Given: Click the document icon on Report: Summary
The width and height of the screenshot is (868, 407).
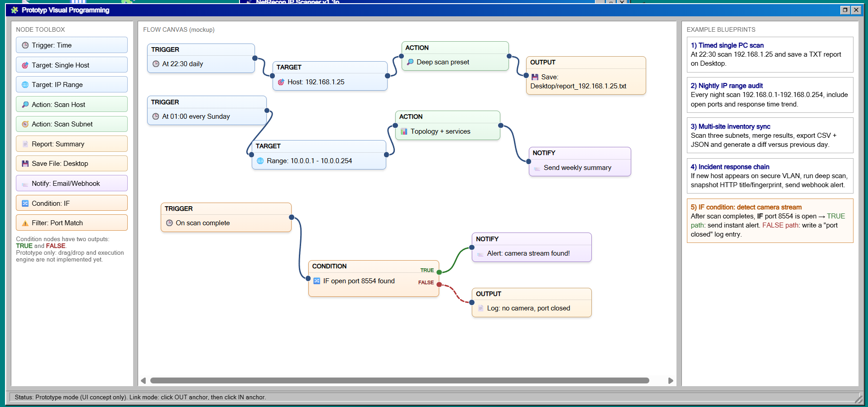Looking at the screenshot, I should (x=25, y=144).
